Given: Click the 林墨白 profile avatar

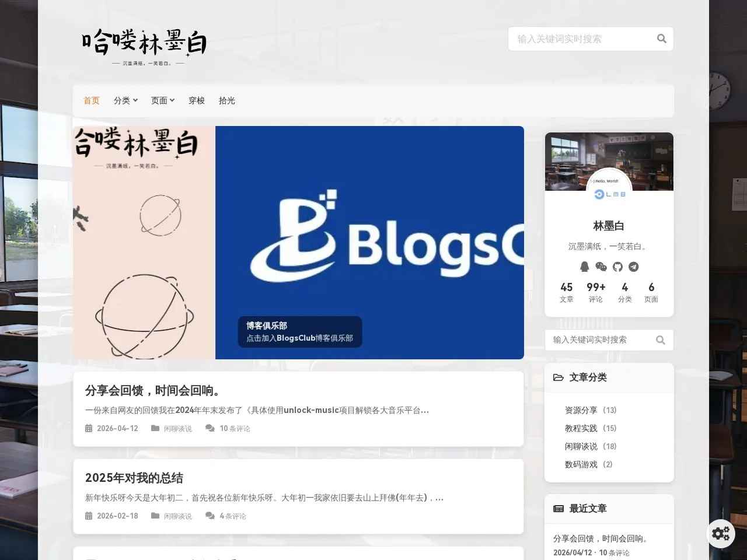Looking at the screenshot, I should click(x=609, y=190).
